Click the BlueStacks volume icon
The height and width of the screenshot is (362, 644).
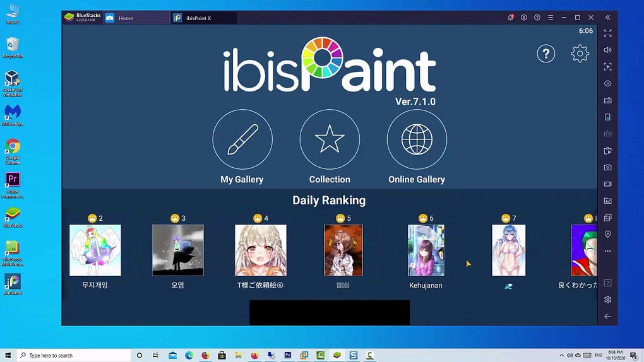click(608, 50)
